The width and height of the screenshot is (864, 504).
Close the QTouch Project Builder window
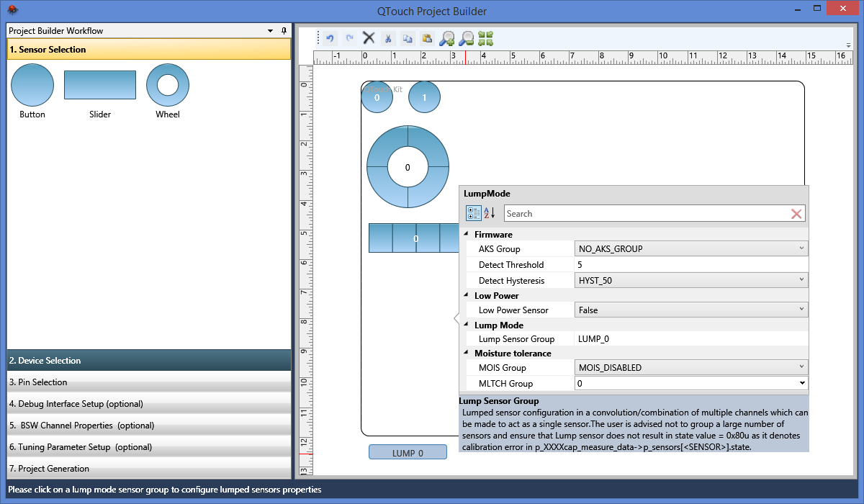pos(843,9)
